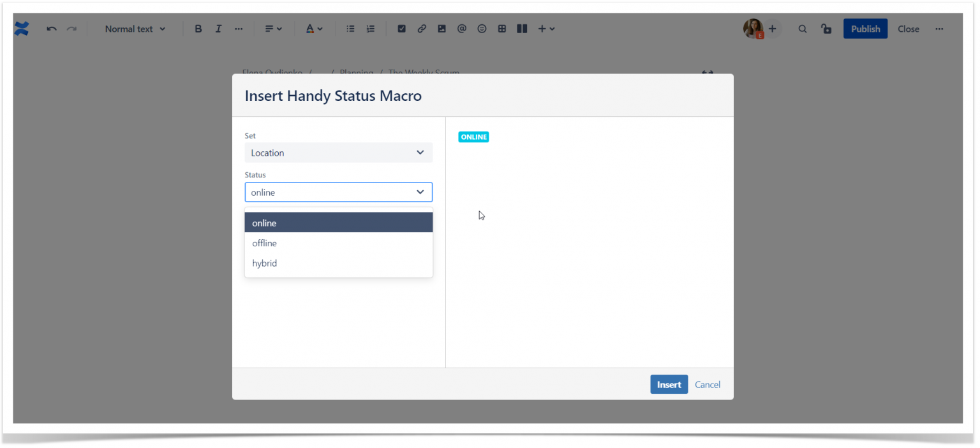Open the text alignment dropdown
This screenshot has width=980, height=448.
273,28
